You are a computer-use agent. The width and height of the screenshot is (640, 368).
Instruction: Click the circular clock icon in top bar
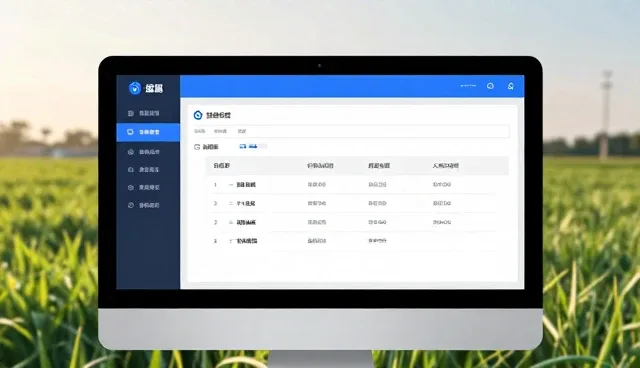(490, 86)
